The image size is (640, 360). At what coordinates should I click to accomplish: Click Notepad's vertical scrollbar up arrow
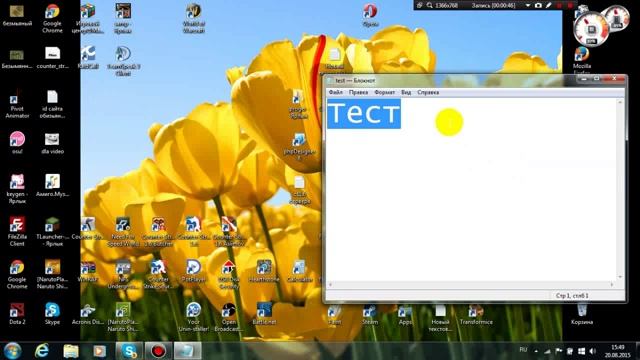[x=620, y=102]
